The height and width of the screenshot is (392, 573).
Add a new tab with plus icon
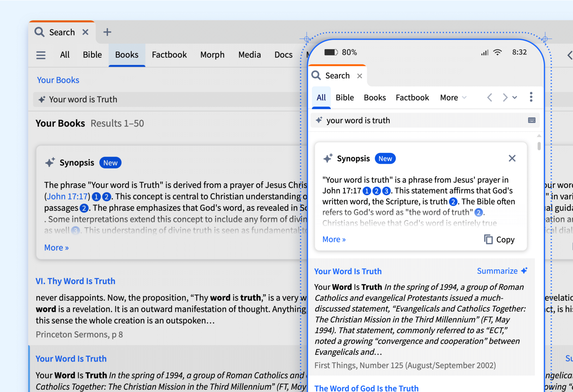point(107,32)
